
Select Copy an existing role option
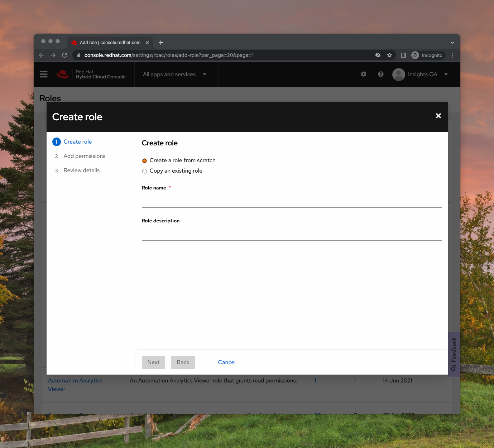pos(145,171)
